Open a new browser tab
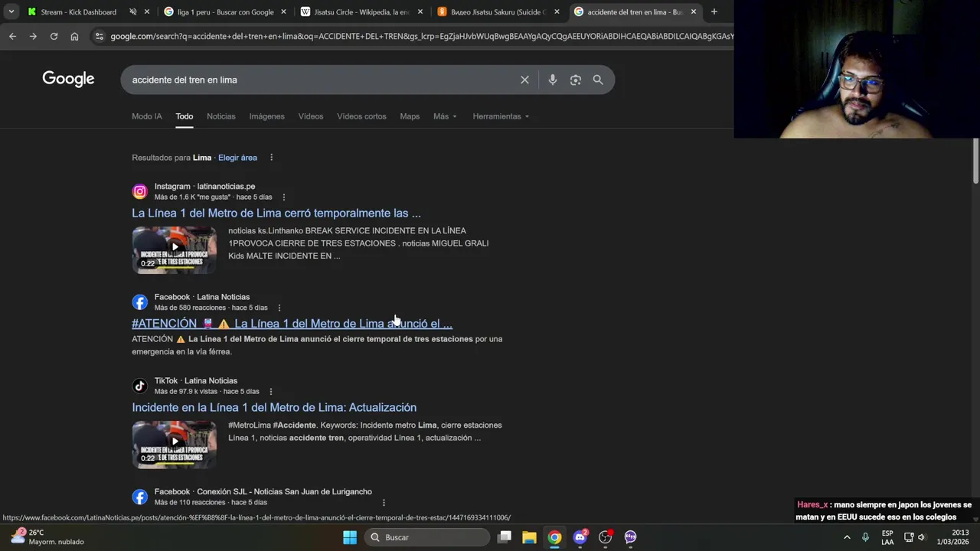980x551 pixels. (714, 11)
